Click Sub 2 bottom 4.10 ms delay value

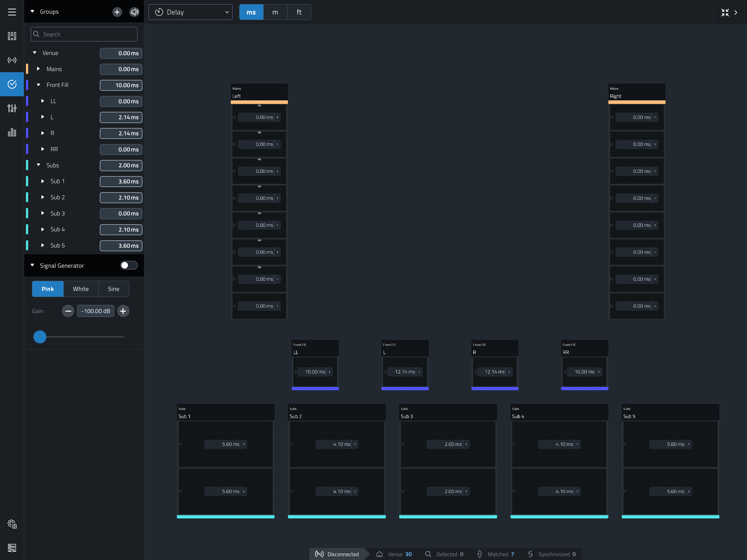coord(342,491)
